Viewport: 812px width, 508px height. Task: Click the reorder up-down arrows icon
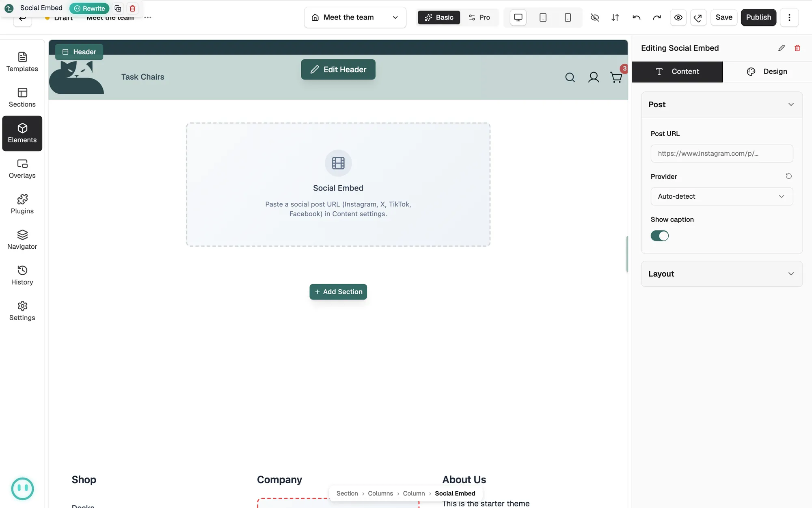pyautogui.click(x=615, y=17)
